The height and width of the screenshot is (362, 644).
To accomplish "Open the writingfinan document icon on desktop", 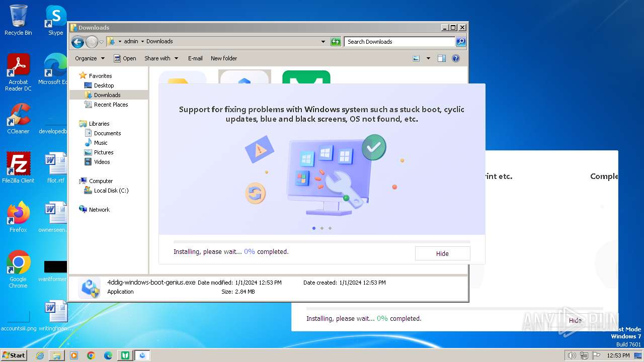I will coord(55,316).
